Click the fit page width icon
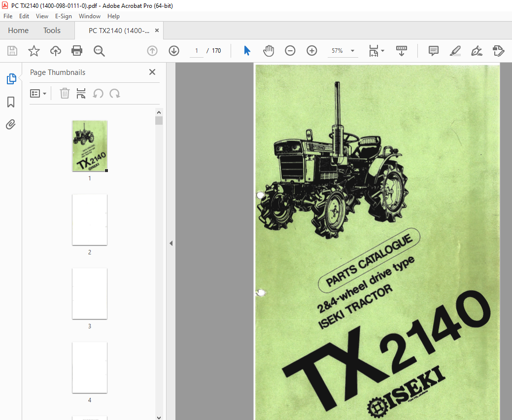The height and width of the screenshot is (420, 512). 373,51
